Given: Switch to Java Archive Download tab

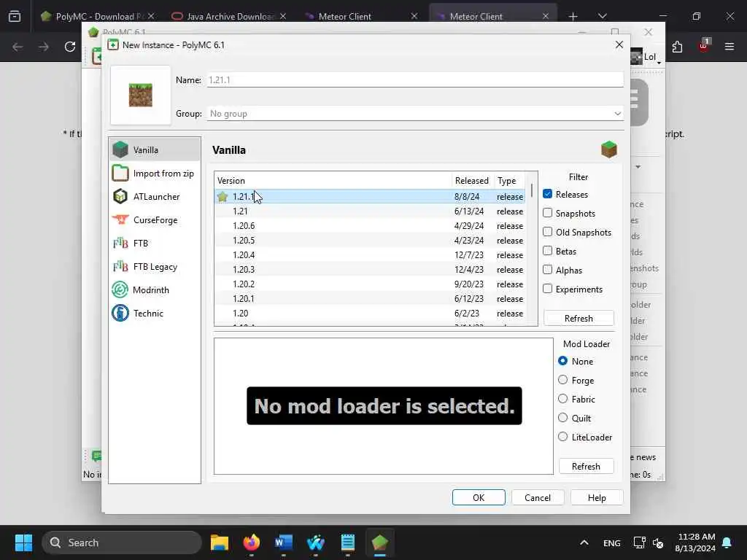Looking at the screenshot, I should pyautogui.click(x=231, y=16).
